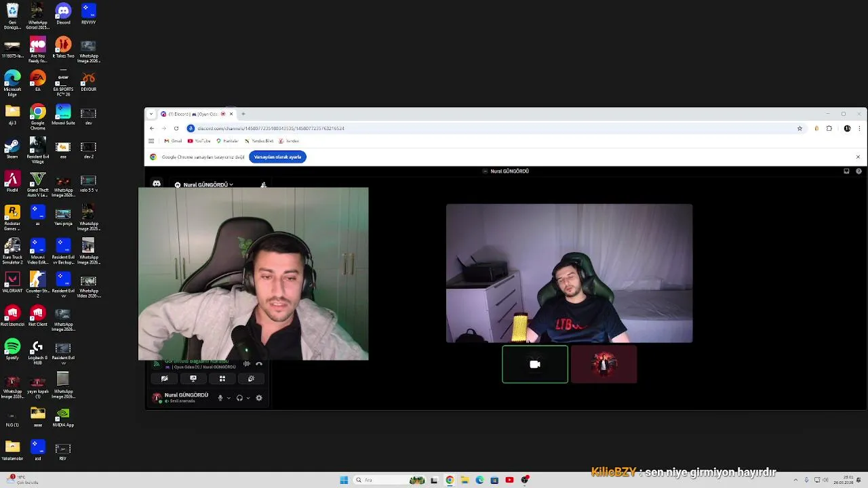This screenshot has height=488, width=868.
Task: Click Varsayılan olarak ayarla button
Action: pyautogui.click(x=277, y=157)
